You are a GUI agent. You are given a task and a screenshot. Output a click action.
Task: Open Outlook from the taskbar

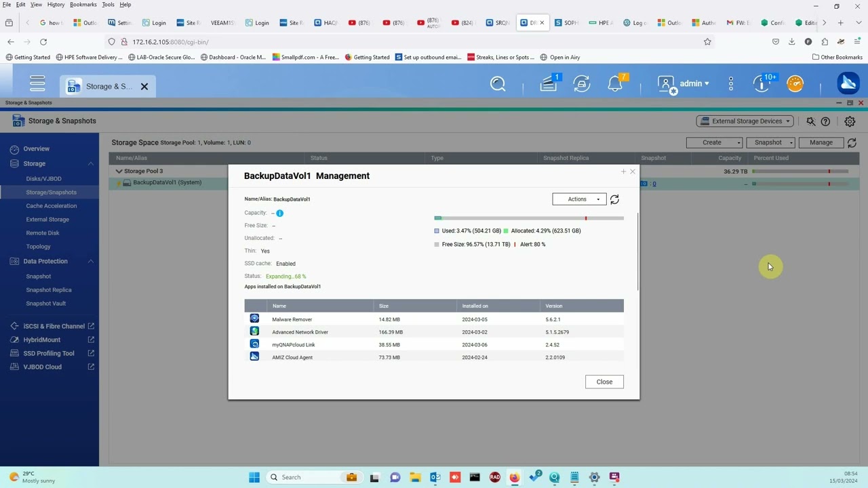pyautogui.click(x=435, y=477)
